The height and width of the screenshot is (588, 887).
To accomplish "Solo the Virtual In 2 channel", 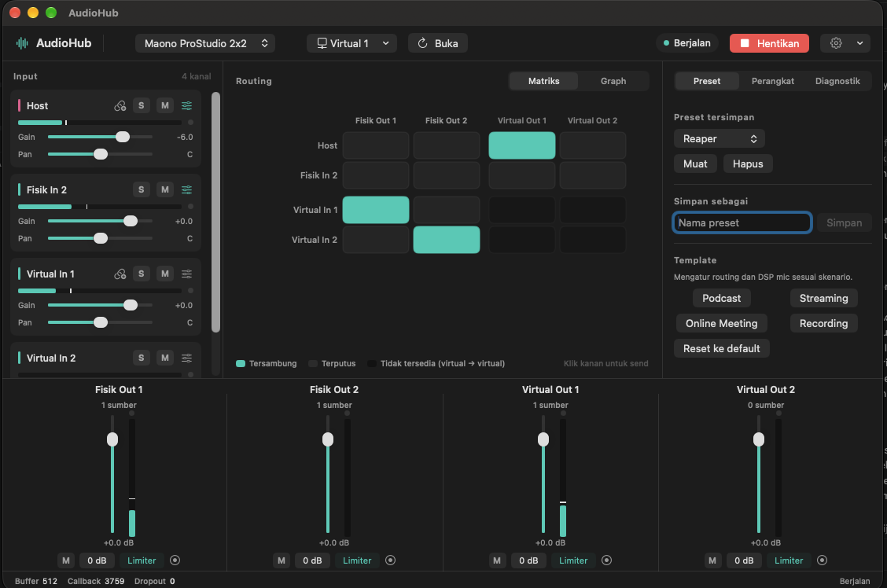I will click(x=142, y=358).
